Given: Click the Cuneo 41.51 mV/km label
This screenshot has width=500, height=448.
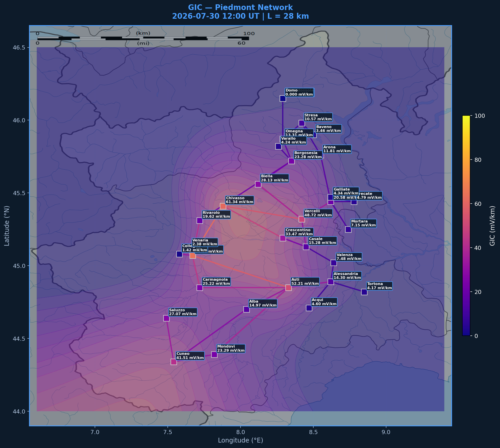Looking at the screenshot, I should [190, 356].
